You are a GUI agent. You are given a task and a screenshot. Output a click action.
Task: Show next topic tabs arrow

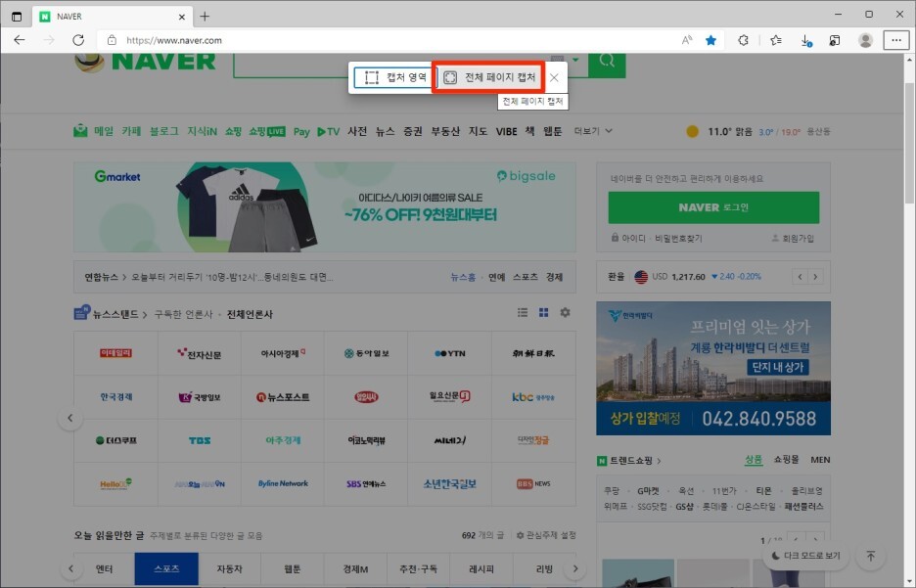pos(575,568)
